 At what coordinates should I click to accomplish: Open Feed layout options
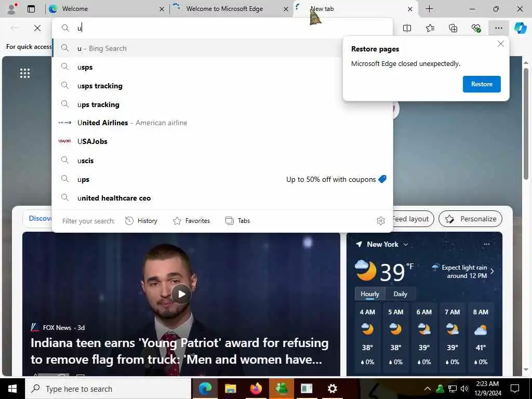coord(413,219)
